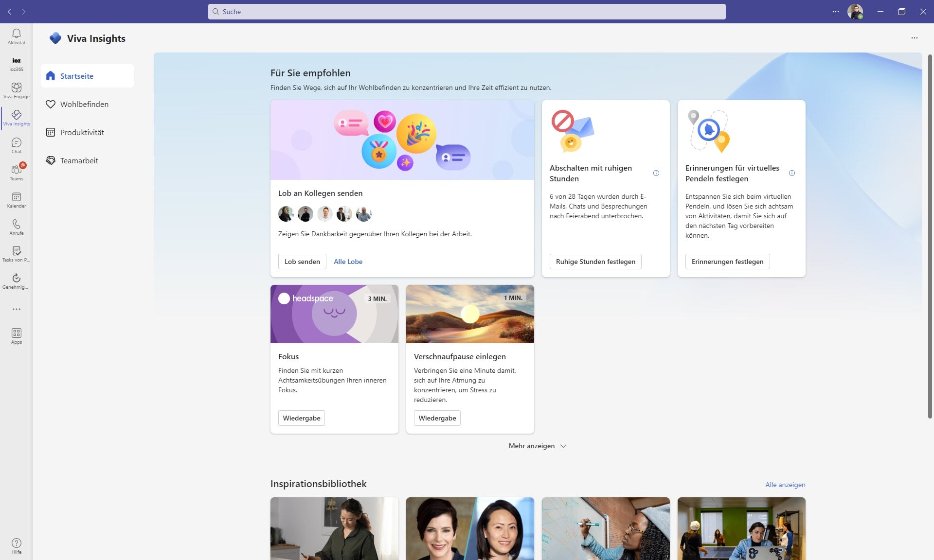Open Genehmigungen icon in sidebar
934x560 pixels.
pos(16,280)
